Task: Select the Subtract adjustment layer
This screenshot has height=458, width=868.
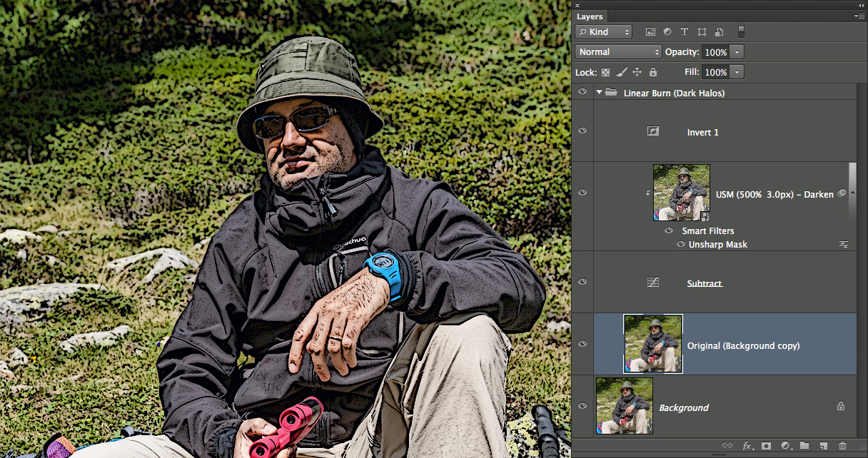Action: point(705,283)
